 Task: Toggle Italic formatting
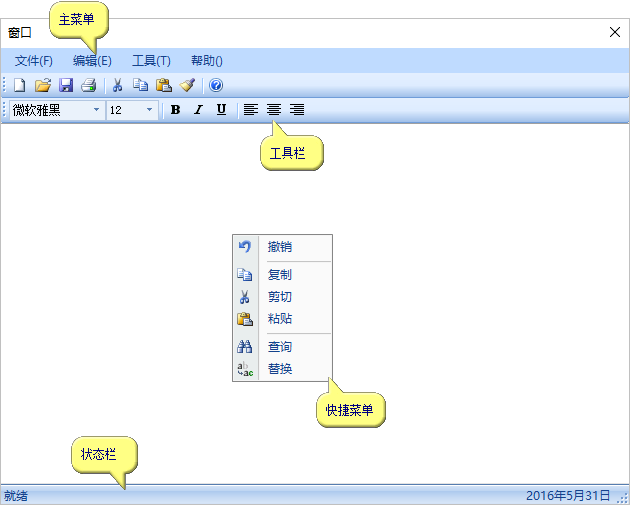(x=198, y=110)
